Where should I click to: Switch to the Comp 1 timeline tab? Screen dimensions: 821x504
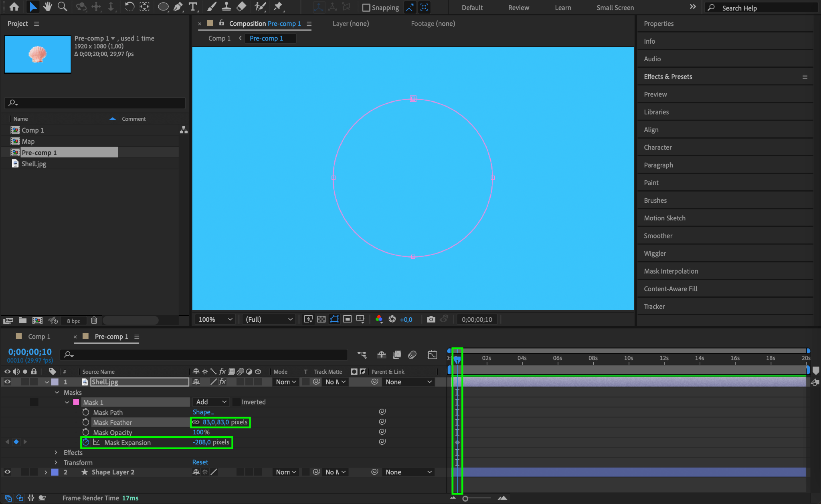click(x=39, y=337)
